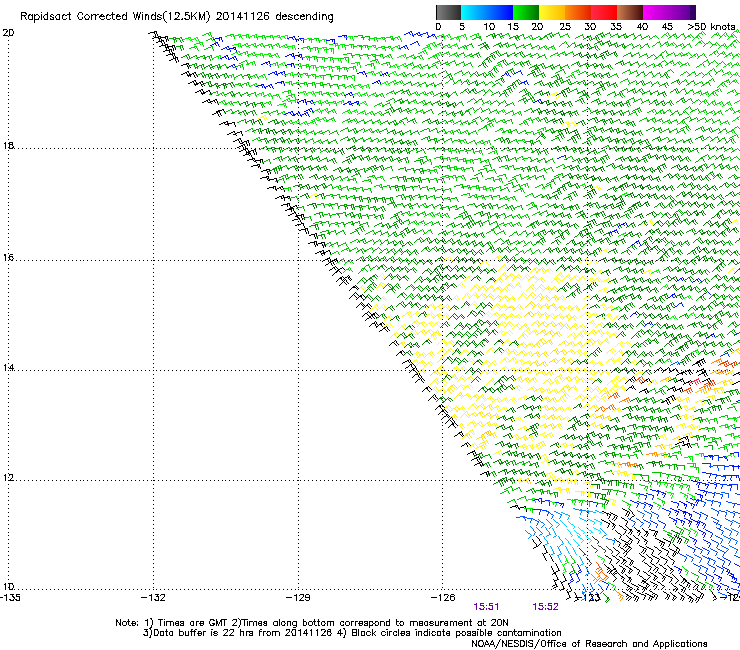
Task: Click the latitude label '20' on left axis
Action: pos(8,33)
